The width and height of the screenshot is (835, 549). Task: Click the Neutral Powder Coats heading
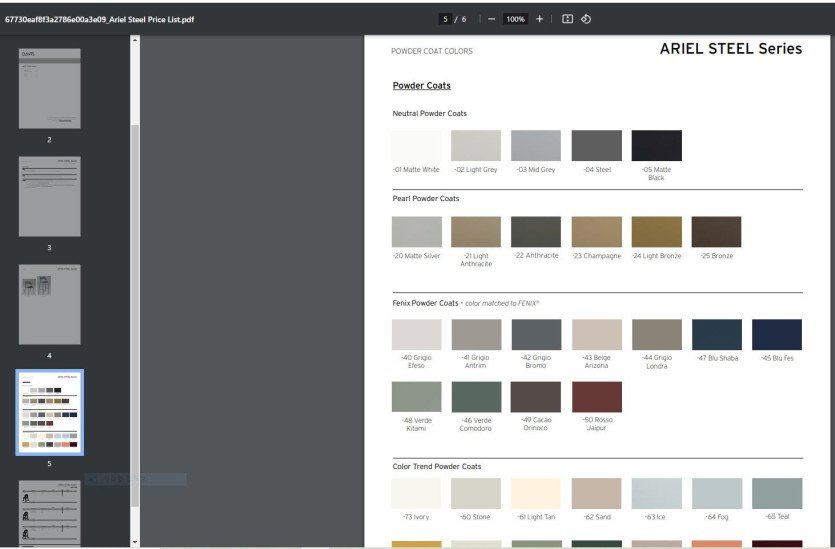[429, 113]
